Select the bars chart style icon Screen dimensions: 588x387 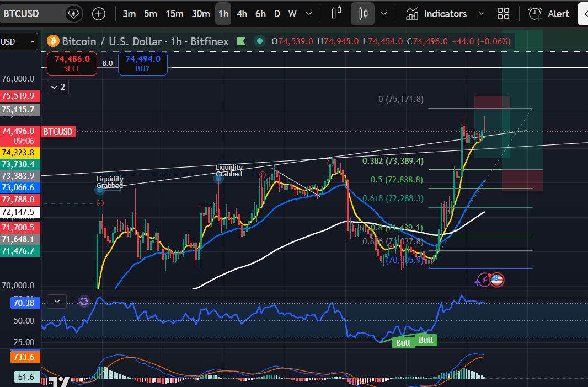click(x=336, y=13)
